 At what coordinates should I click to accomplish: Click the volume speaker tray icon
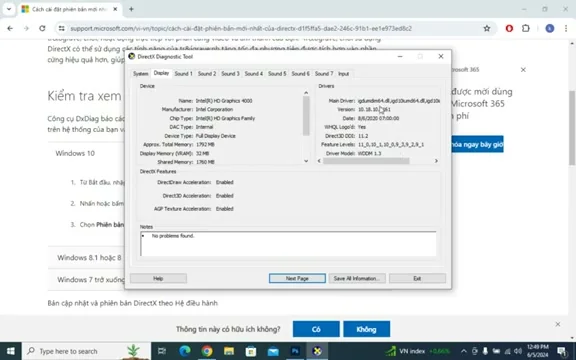point(518,351)
